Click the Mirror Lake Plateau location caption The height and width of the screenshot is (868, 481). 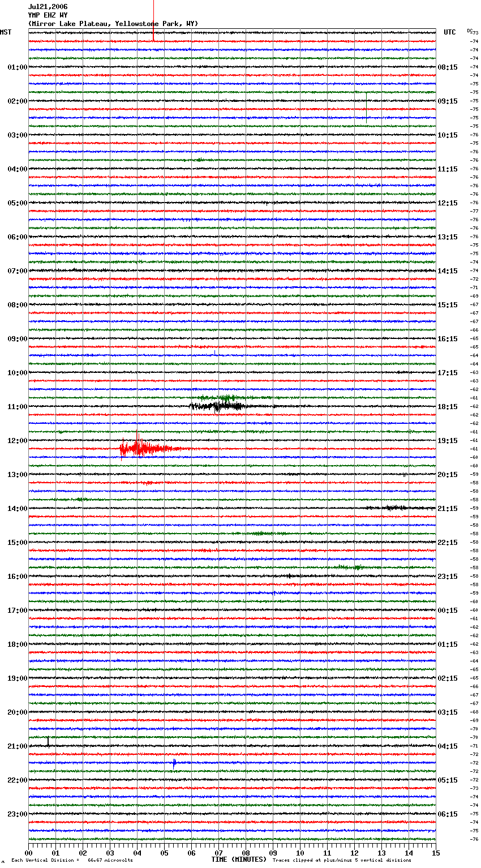tap(113, 24)
